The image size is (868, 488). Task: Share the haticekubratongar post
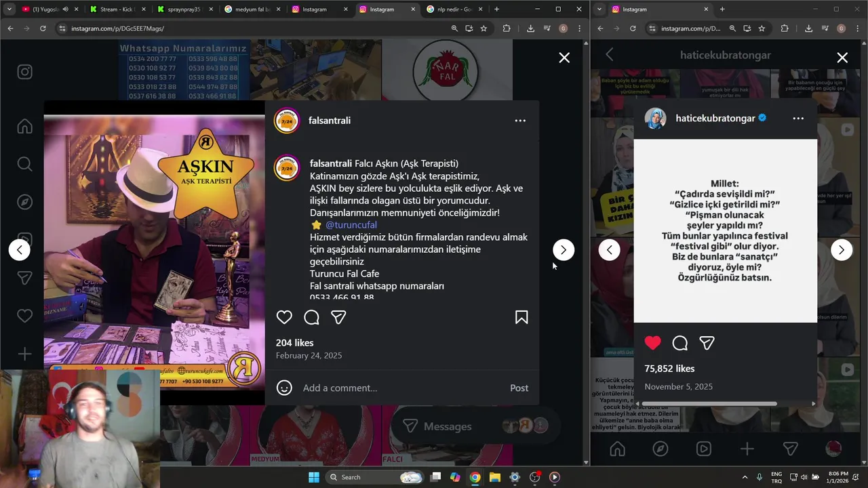(707, 343)
